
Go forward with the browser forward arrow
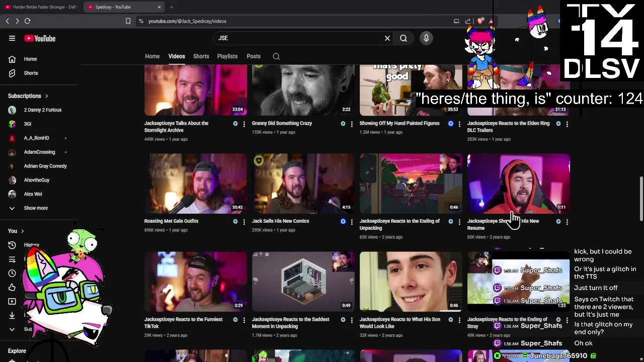(17, 21)
